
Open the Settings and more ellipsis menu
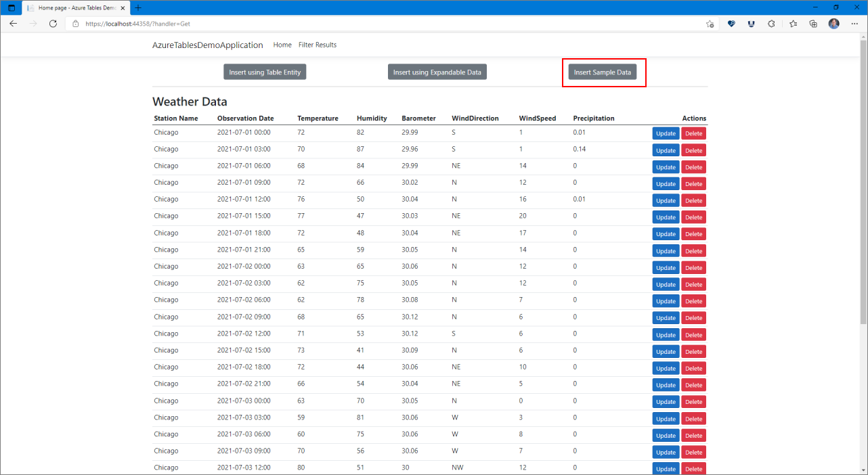pyautogui.click(x=854, y=24)
